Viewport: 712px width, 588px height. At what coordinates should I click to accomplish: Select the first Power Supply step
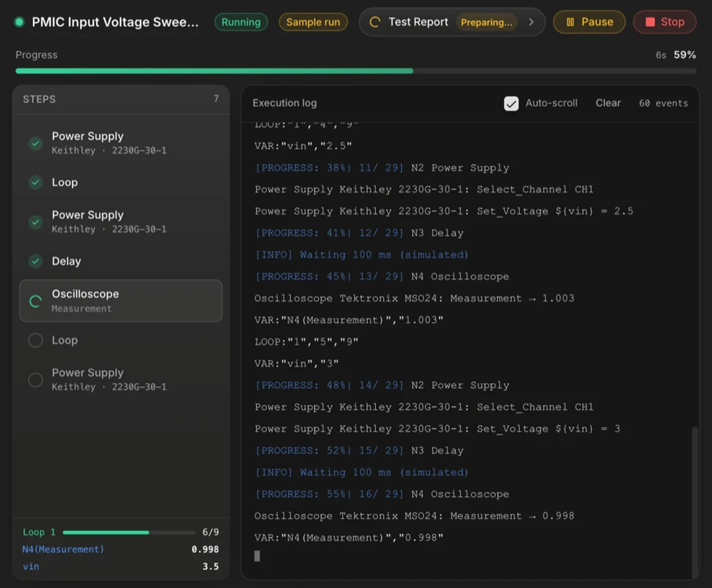[121, 143]
